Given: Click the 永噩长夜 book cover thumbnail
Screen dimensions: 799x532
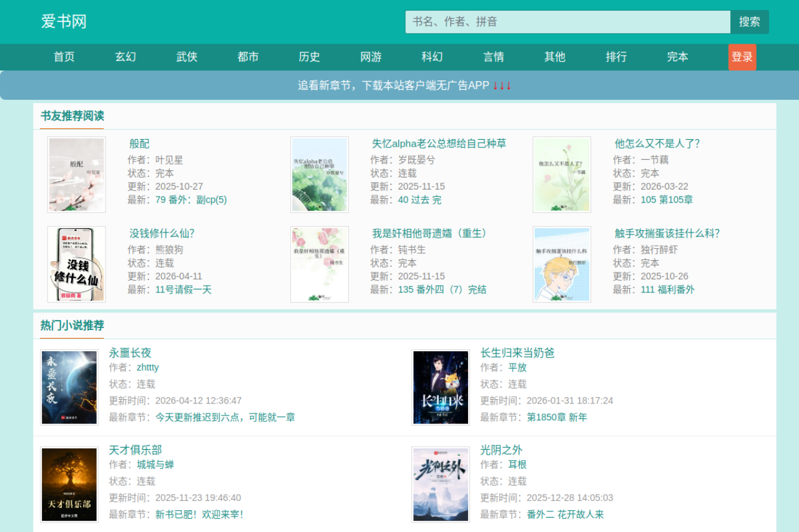Looking at the screenshot, I should coord(69,387).
